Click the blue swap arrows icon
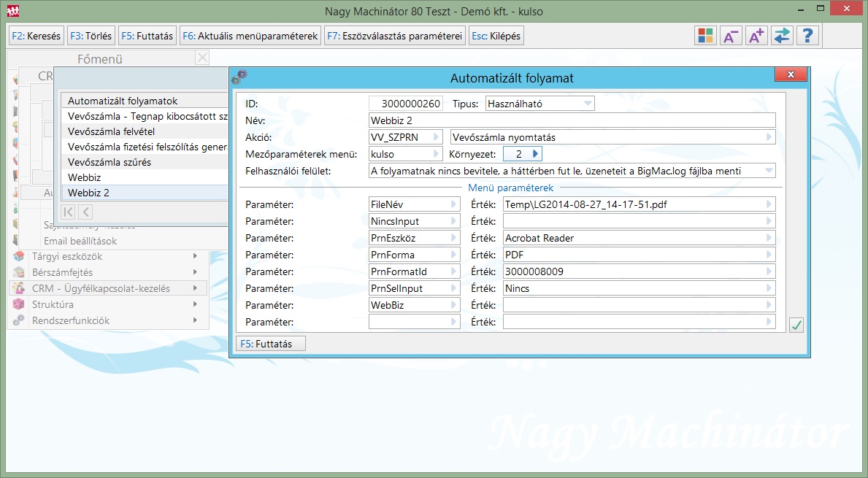This screenshot has width=868, height=478. pos(782,36)
